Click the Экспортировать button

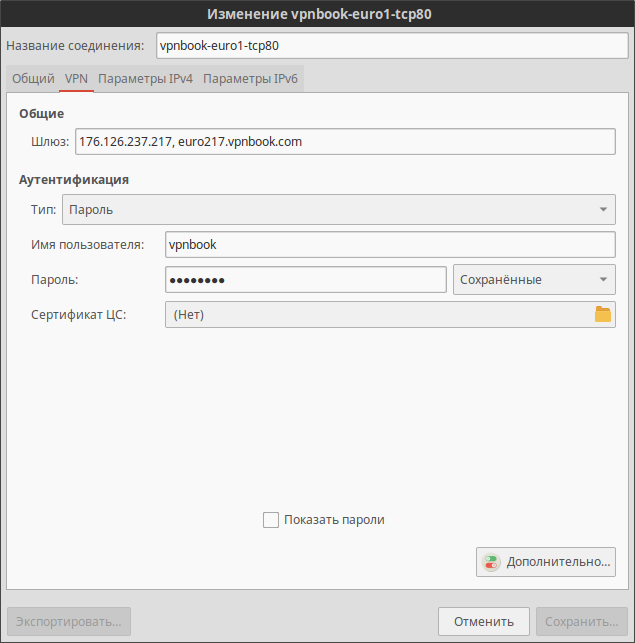[x=69, y=621]
